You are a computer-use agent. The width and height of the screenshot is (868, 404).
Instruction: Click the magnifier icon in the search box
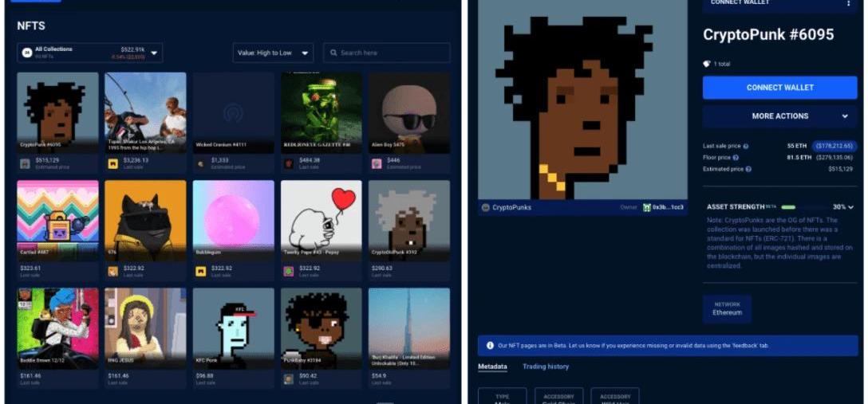333,53
